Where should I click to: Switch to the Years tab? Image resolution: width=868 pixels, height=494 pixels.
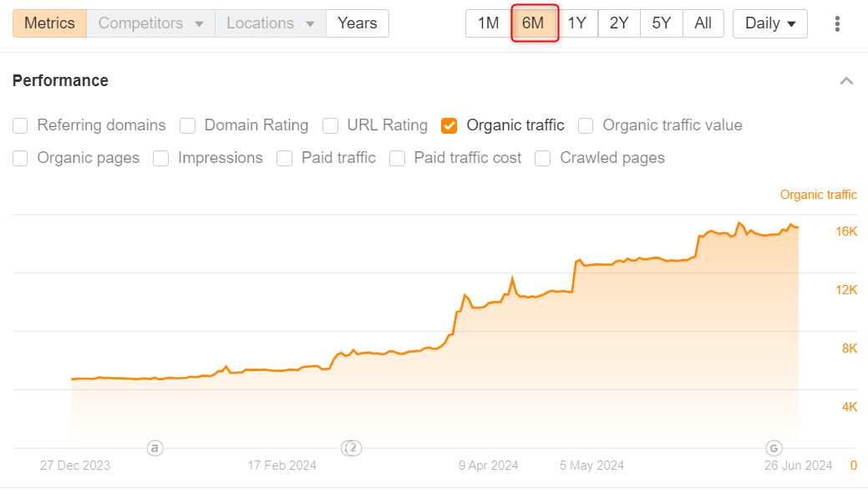[358, 23]
